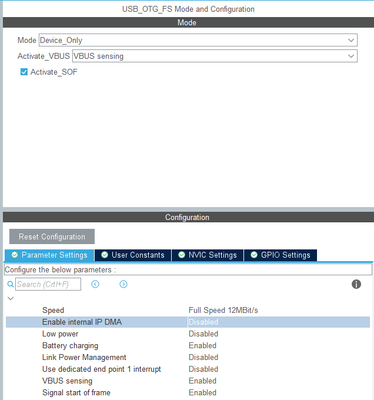Click the green check icon on GPIO Settings
The width and height of the screenshot is (374, 400).
pyautogui.click(x=254, y=255)
